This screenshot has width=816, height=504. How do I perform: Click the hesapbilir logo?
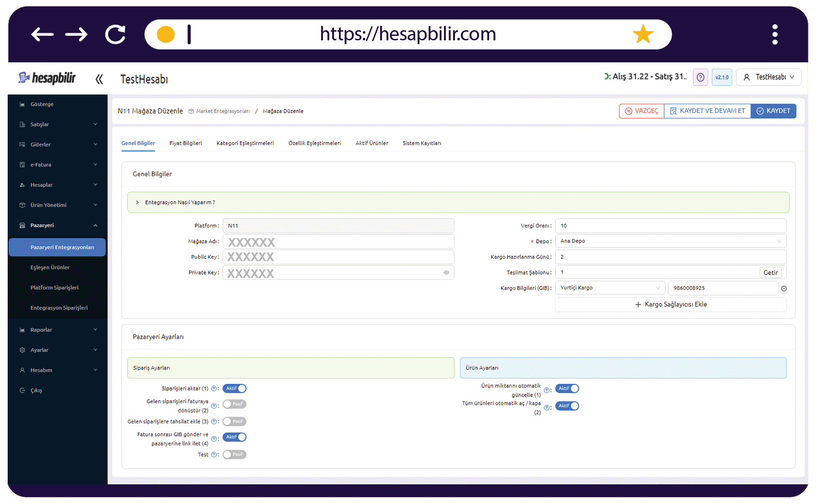tap(47, 78)
